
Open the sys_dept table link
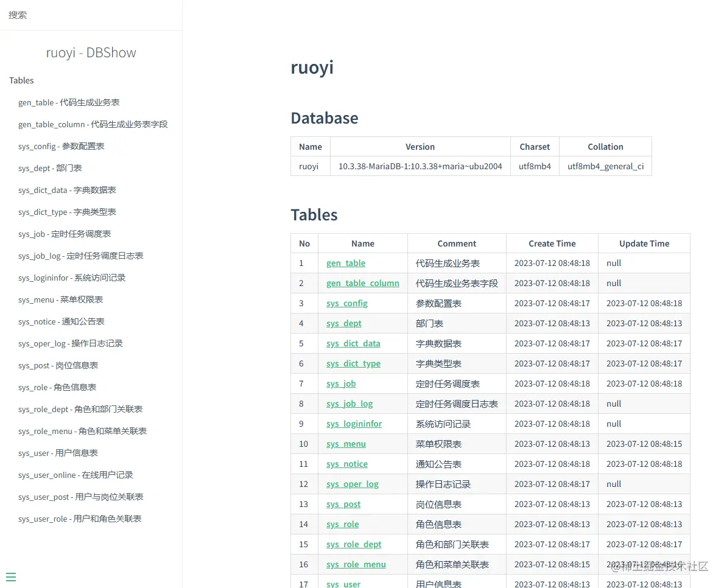click(343, 324)
